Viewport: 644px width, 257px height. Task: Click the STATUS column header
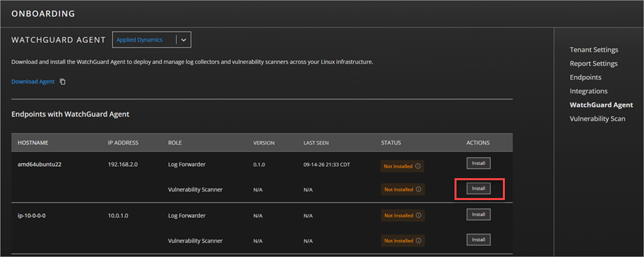pos(391,143)
